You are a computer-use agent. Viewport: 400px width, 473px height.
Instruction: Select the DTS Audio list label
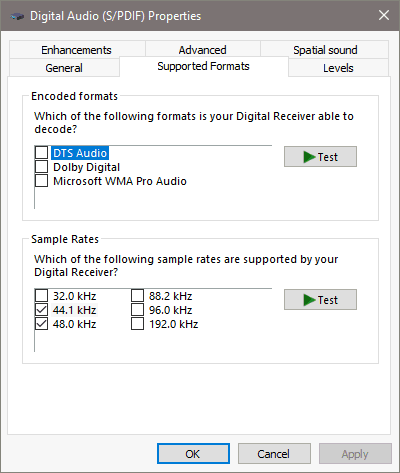(80, 153)
